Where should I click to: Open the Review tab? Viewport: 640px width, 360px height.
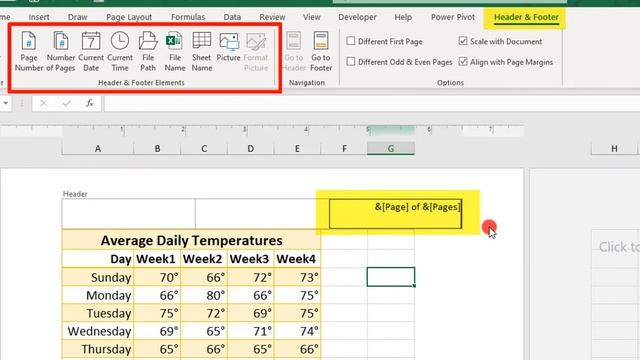tap(272, 17)
